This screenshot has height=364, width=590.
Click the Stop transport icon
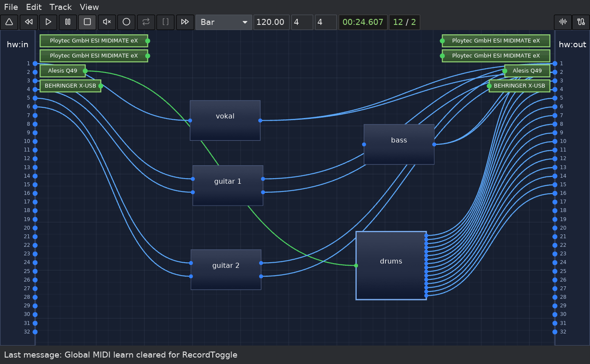click(87, 22)
